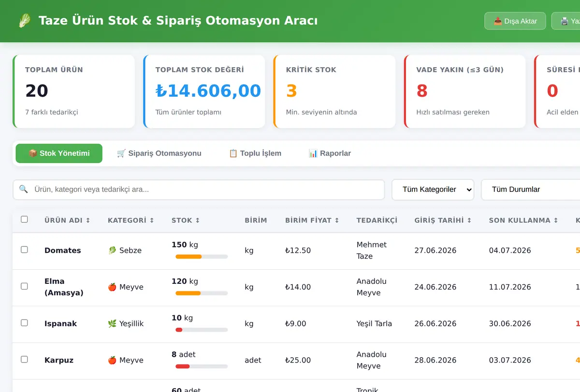580x392 pixels.
Task: Go to the Toplu İşlem tab
Action: click(255, 153)
